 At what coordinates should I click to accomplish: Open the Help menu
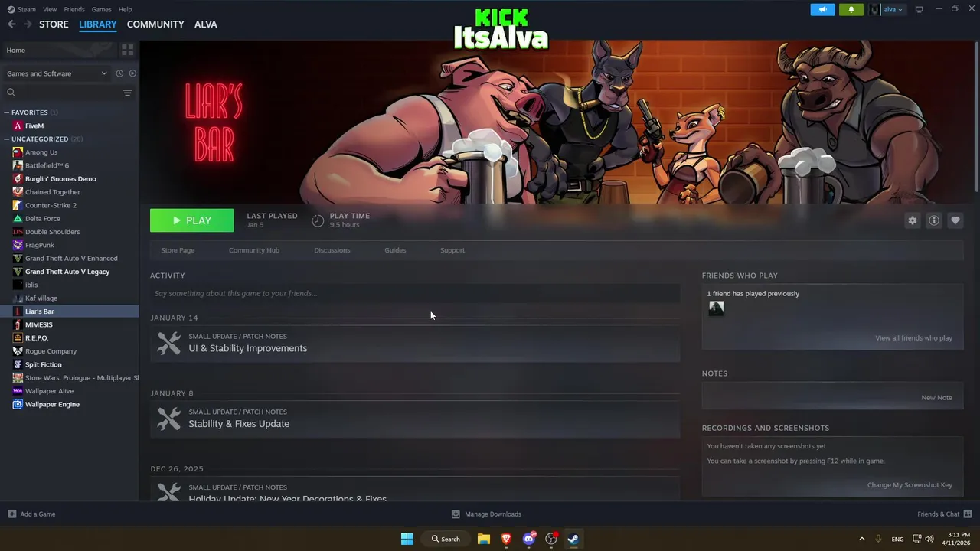[125, 9]
